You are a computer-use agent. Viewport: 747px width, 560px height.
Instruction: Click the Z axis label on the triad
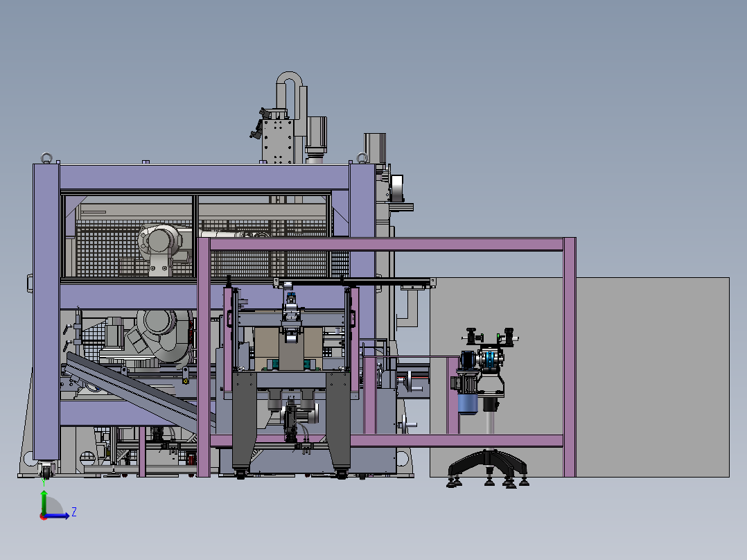tap(74, 512)
